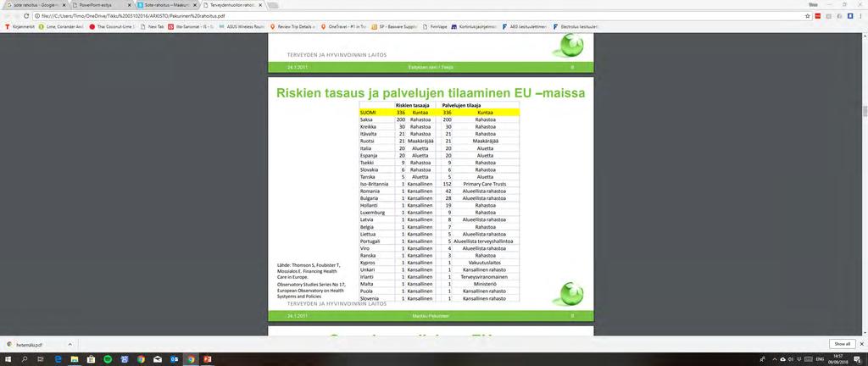Screen dimensions: 868x366
Task: Switch to the active Chrome taskbar icon
Action: click(x=191, y=359)
